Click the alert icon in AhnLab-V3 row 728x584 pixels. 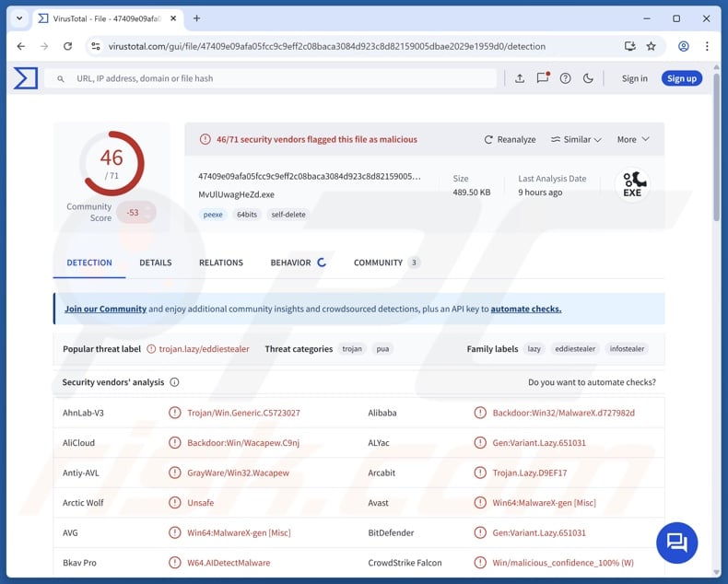(174, 413)
